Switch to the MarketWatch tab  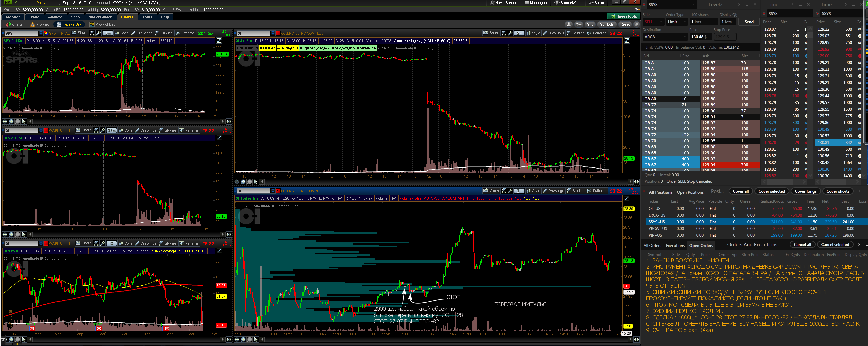point(100,17)
